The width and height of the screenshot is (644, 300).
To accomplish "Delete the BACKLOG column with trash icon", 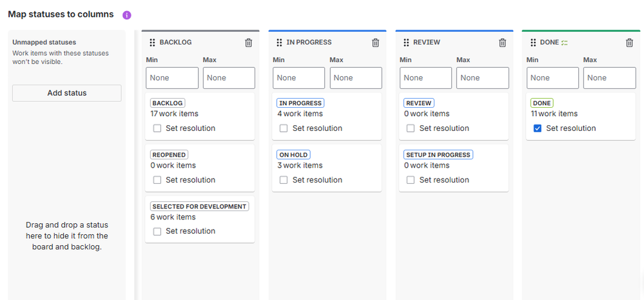I will click(x=249, y=43).
